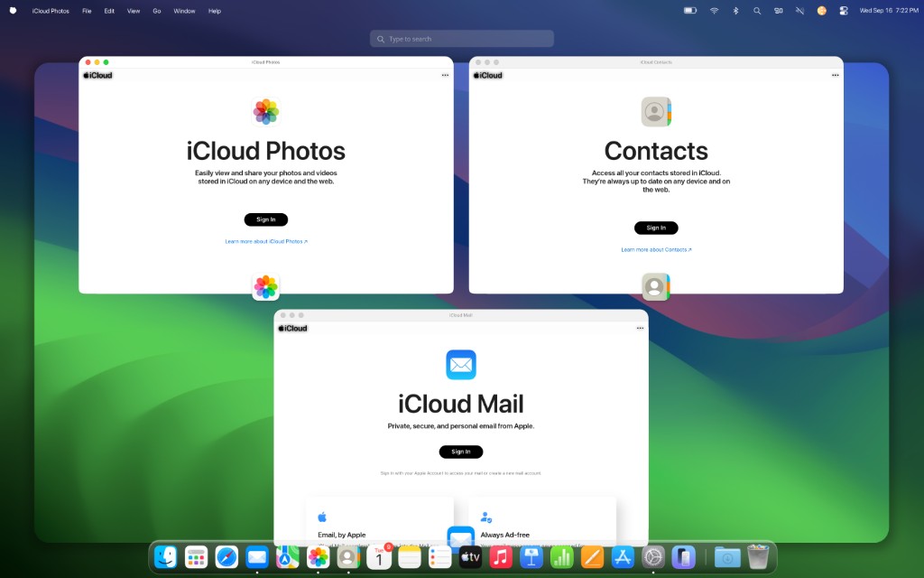Open Spotlight search in the menu bar
The image size is (924, 578).
(x=757, y=11)
